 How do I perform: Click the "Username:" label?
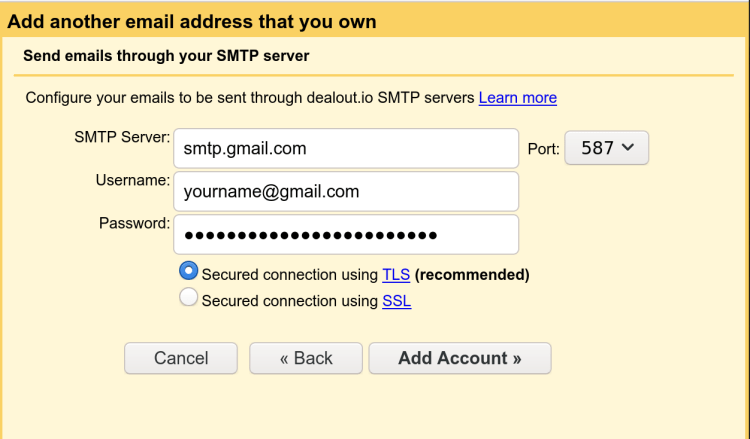(x=133, y=180)
